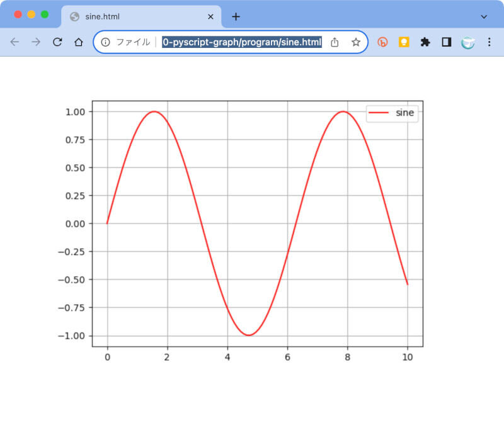
Task: Open the profile avatar menu
Action: [467, 42]
